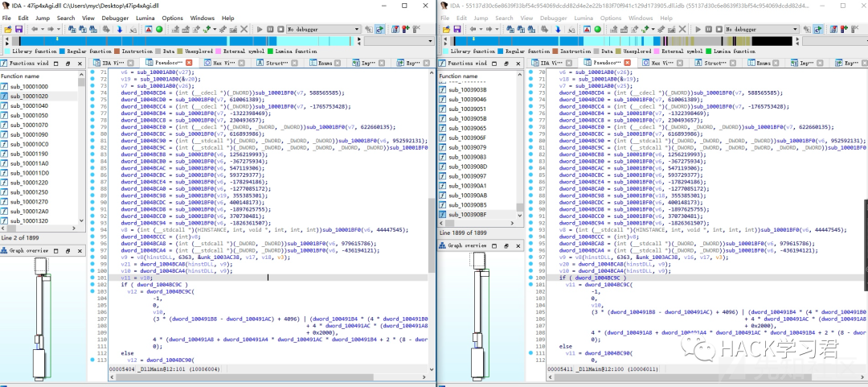Viewport: 868px width, 387px height.
Task: Open the 'No debugger' dropdown in left window
Action: pos(322,29)
